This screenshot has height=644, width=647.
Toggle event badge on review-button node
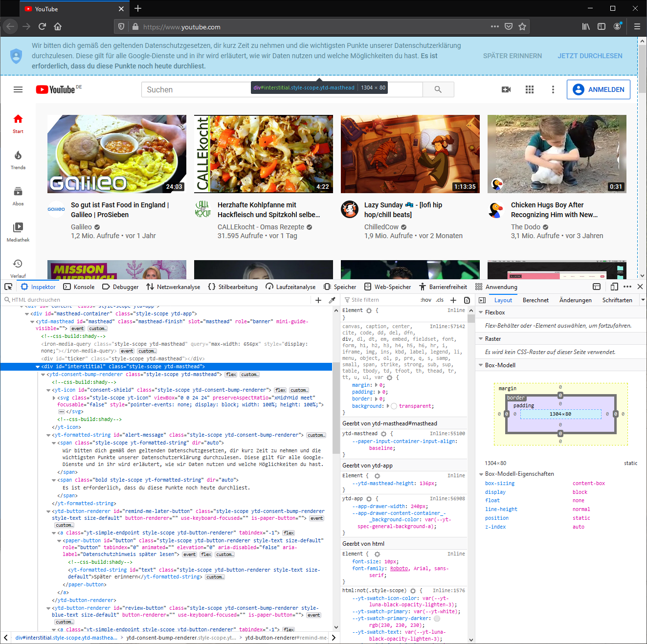pyautogui.click(x=313, y=615)
